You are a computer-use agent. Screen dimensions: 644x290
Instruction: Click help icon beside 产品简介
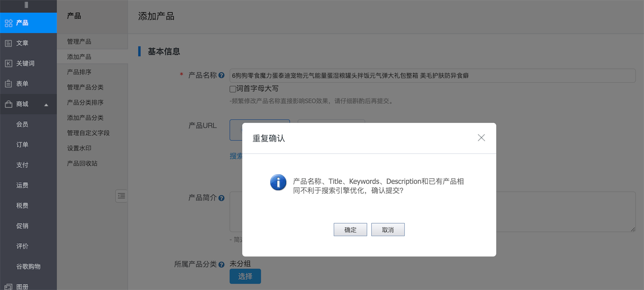pos(221,198)
